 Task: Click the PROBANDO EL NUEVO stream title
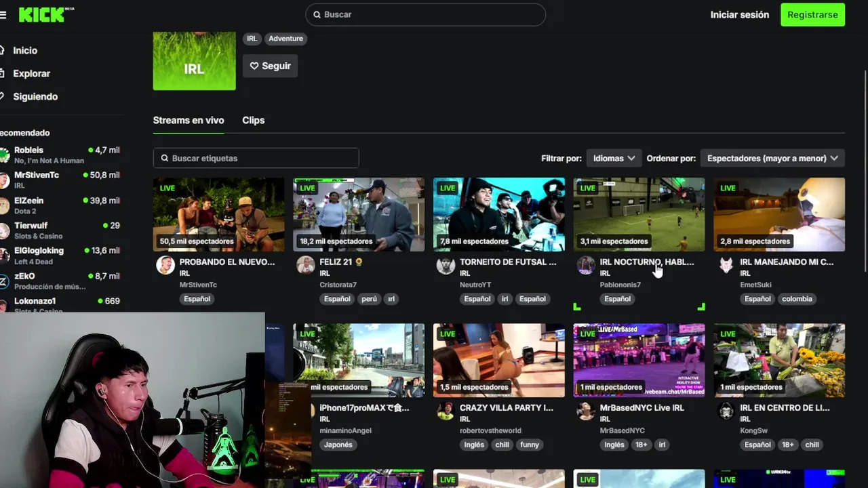(227, 262)
